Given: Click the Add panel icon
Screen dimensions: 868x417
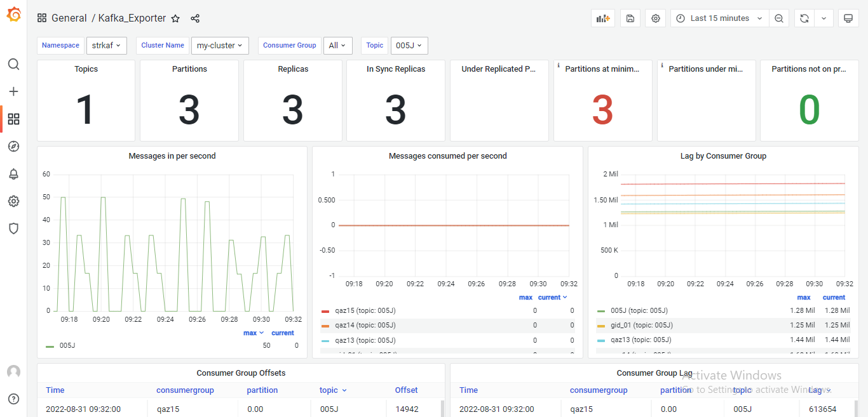Looking at the screenshot, I should (602, 18).
